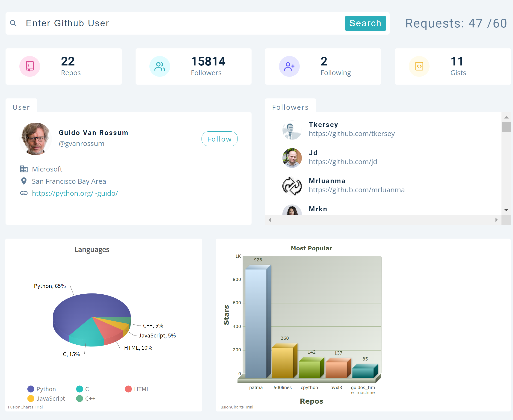513x420 pixels.
Task: Click the followers list scroll-left arrow
Action: 270,220
